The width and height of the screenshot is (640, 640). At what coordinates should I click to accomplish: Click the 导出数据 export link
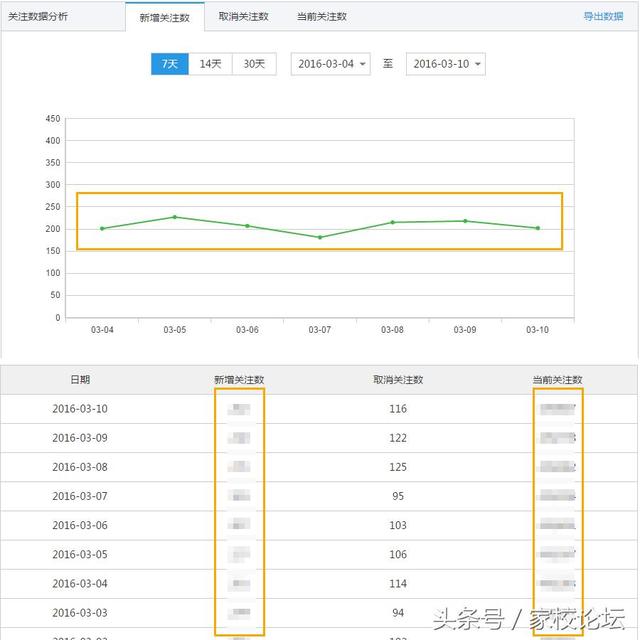(603, 17)
